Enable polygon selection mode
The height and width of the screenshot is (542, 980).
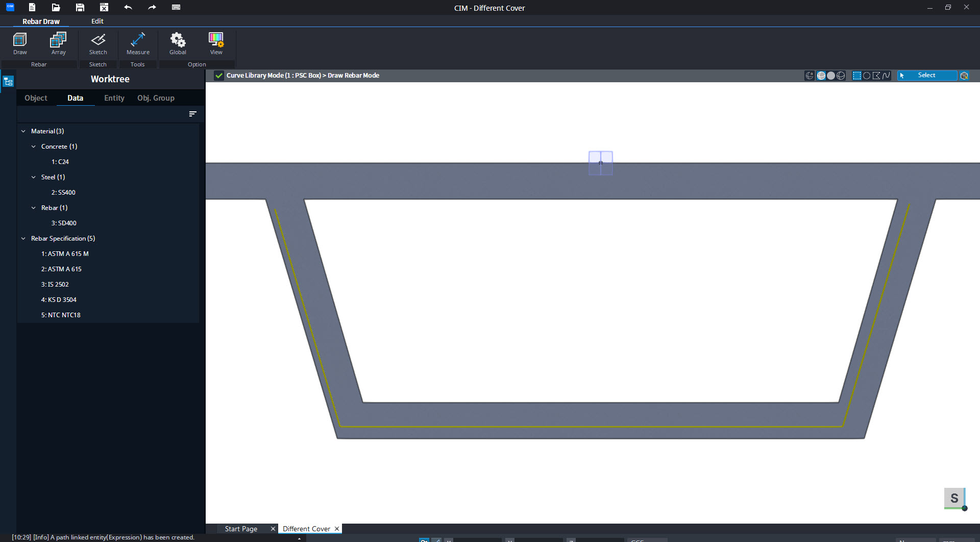[x=876, y=76]
